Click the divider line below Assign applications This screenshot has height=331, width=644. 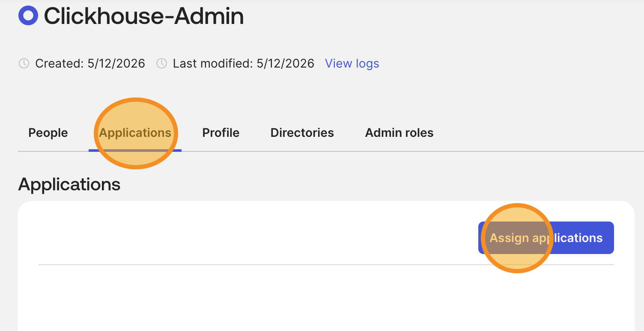326,265
